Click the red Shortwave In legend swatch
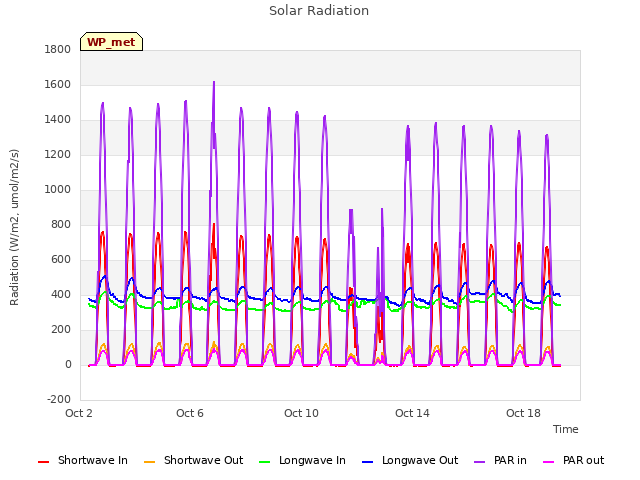 click(43, 462)
